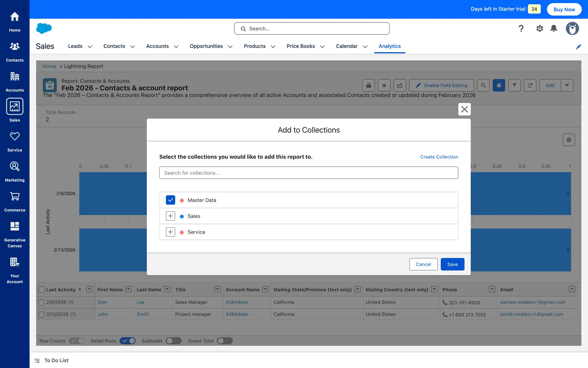588x368 pixels.
Task: Click the notifications bell icon
Action: tap(553, 29)
